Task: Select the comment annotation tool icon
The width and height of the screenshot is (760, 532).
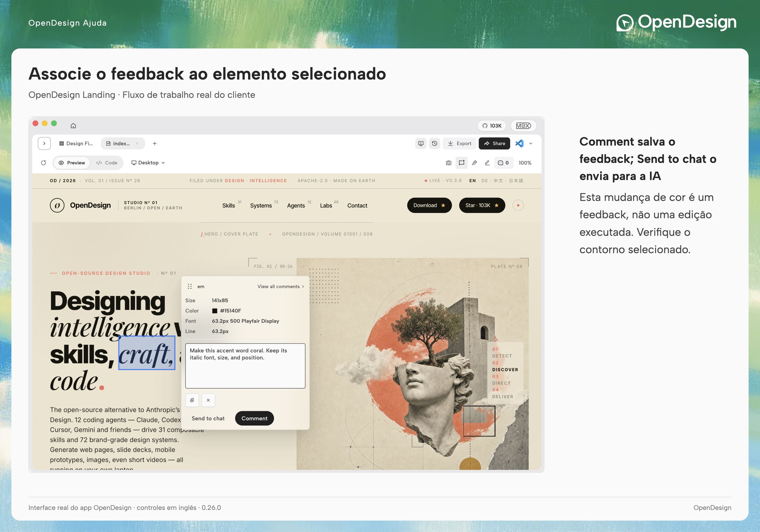Action: (x=461, y=162)
